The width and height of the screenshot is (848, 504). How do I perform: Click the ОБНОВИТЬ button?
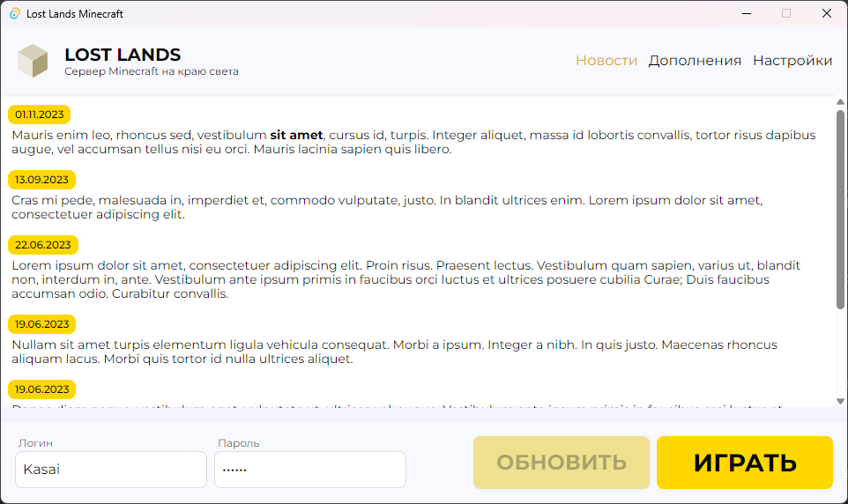pos(562,463)
